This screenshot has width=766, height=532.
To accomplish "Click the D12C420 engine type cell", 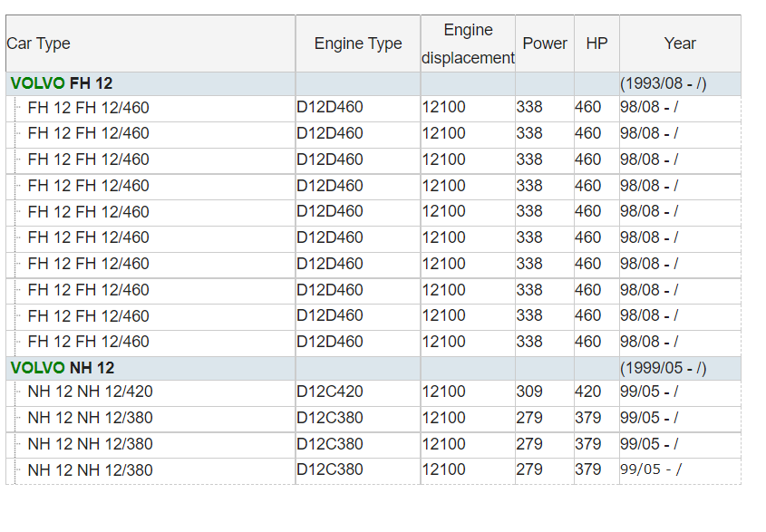I will tap(358, 392).
